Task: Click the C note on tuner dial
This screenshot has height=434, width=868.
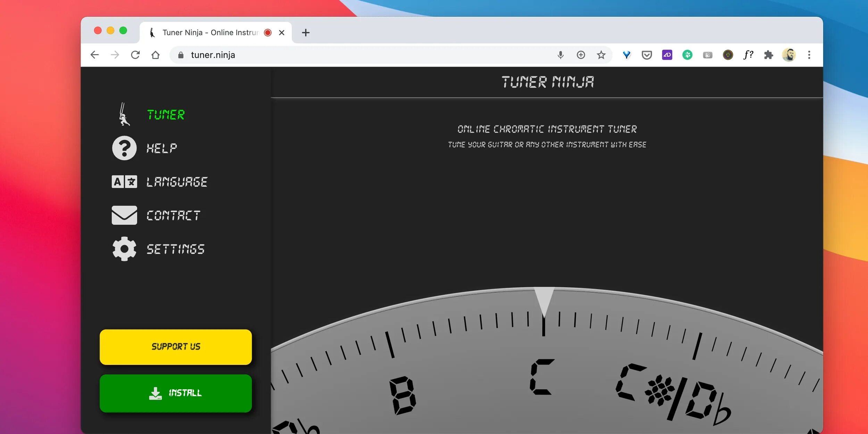Action: coord(542,377)
